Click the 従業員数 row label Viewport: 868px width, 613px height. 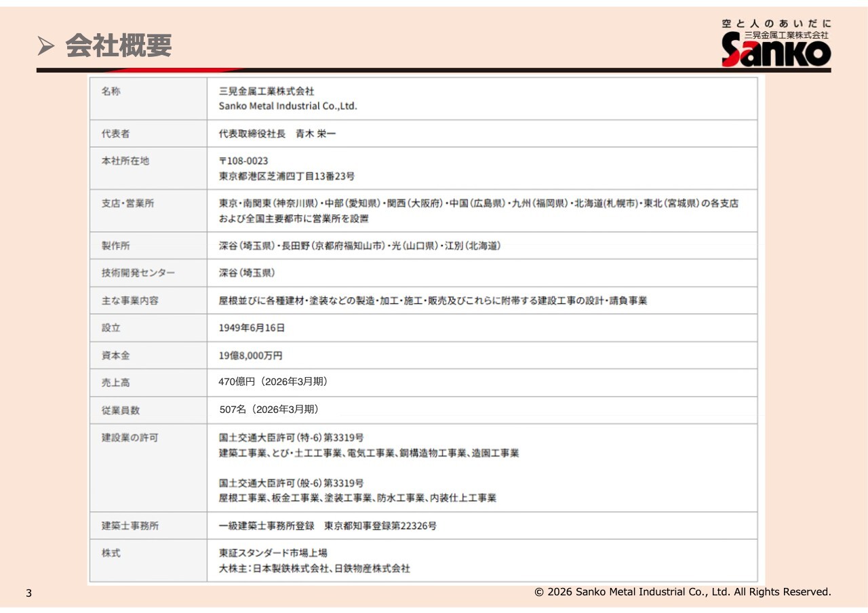click(120, 410)
